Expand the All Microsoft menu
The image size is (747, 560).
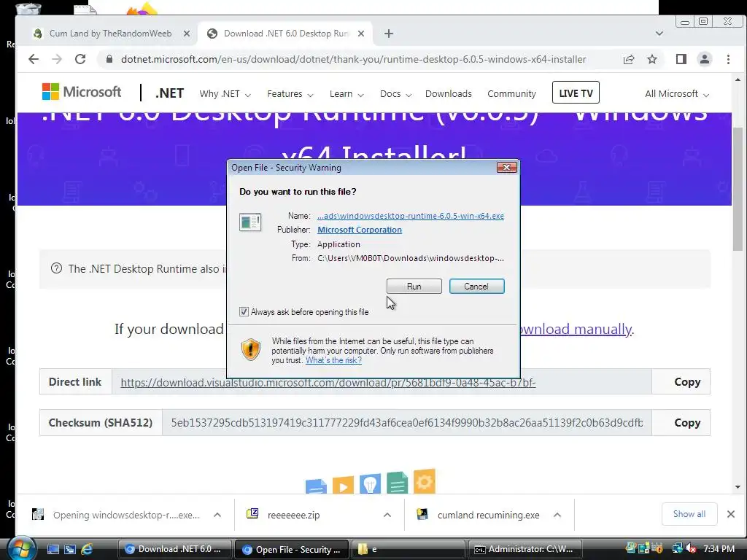[677, 94]
